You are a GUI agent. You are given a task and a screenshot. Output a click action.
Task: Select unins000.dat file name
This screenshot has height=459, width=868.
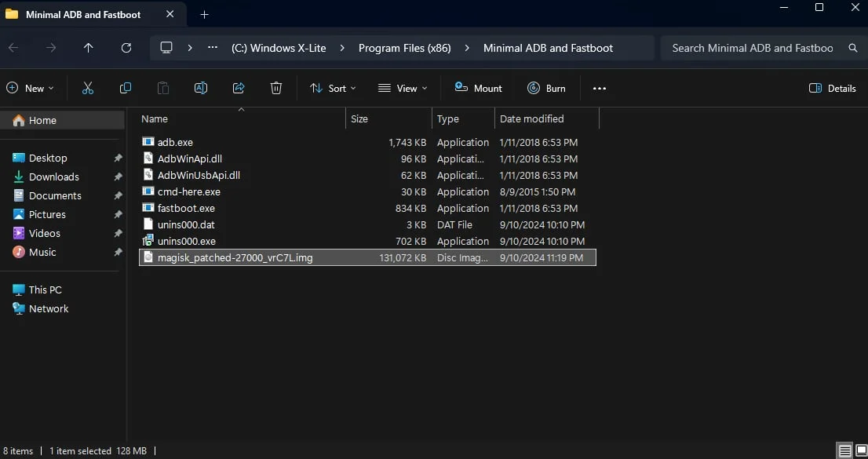pos(186,225)
